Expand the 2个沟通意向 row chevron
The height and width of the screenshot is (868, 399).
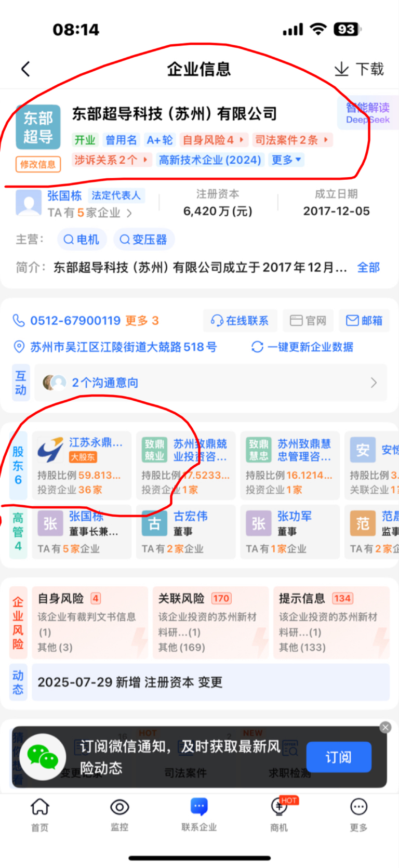tap(374, 383)
